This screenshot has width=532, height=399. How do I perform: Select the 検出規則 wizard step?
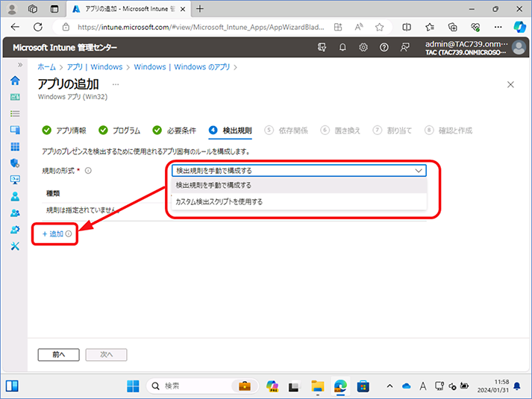click(x=231, y=131)
